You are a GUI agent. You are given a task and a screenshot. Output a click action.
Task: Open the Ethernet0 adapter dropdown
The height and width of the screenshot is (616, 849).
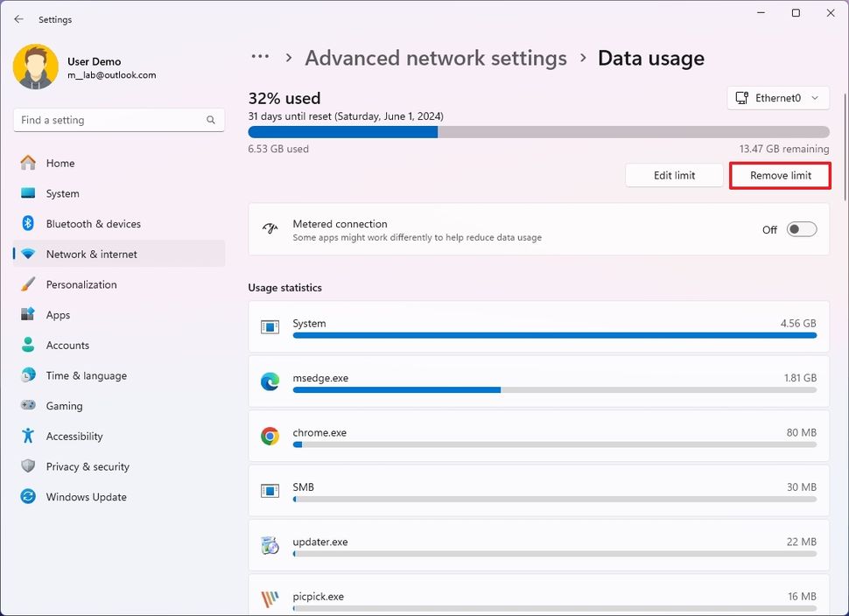point(778,98)
